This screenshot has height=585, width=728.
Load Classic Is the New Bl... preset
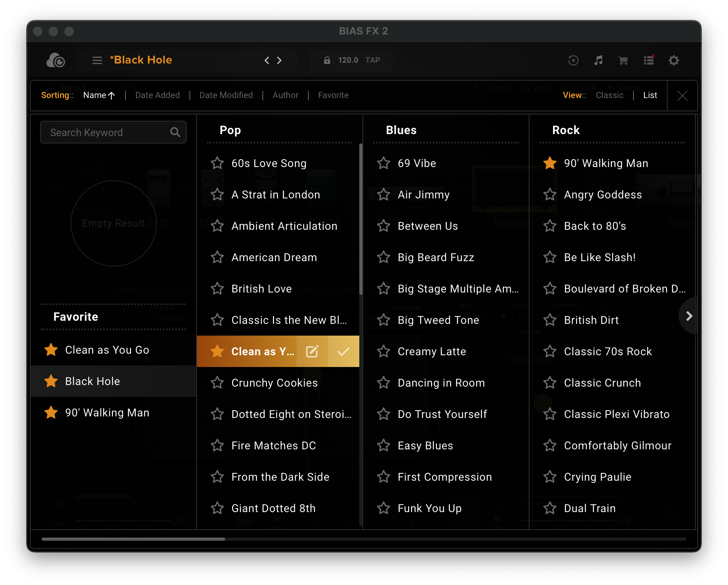278,320
